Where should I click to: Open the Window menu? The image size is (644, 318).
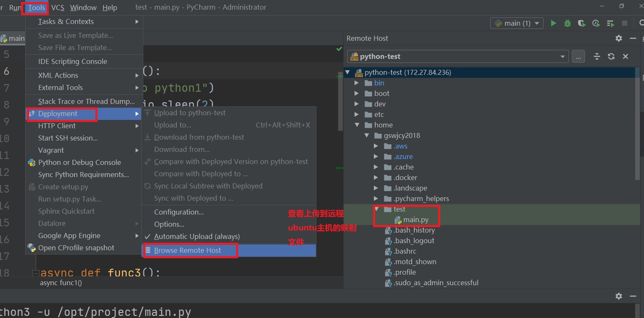[83, 8]
